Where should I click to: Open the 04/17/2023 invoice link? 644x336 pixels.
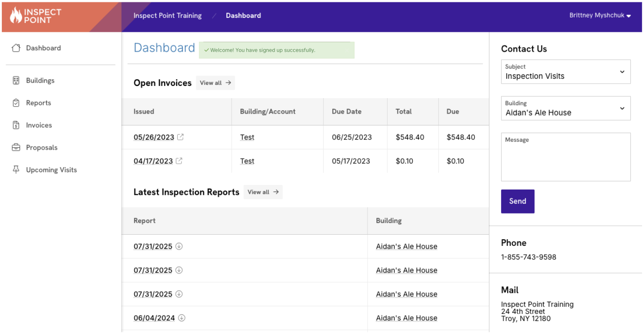click(x=153, y=161)
